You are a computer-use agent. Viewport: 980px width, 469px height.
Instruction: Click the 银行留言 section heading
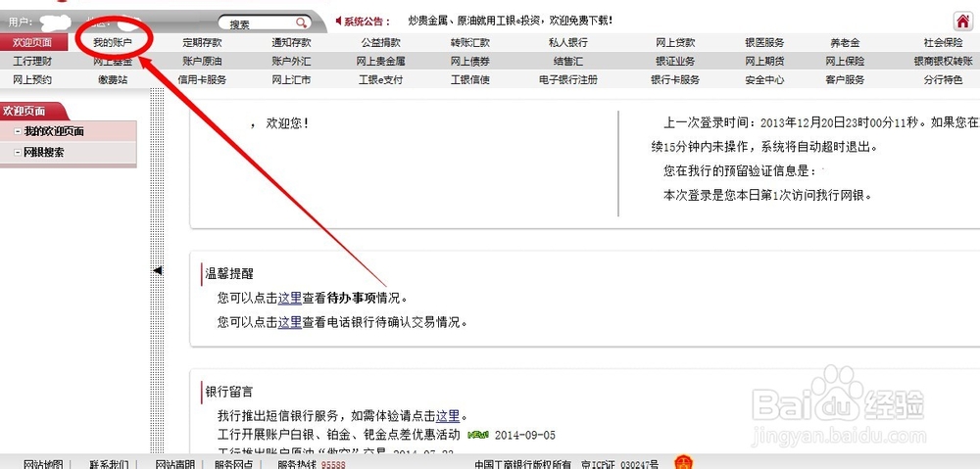coord(230,392)
